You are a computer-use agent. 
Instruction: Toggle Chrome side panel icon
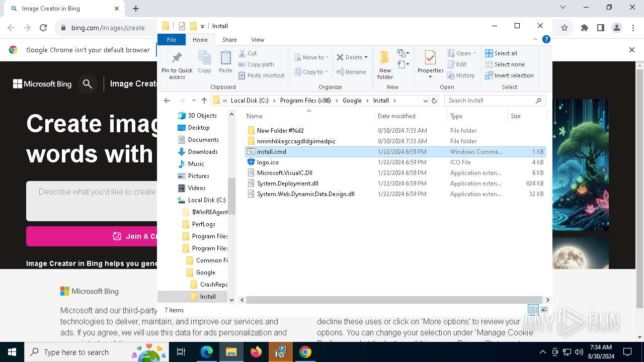[601, 28]
